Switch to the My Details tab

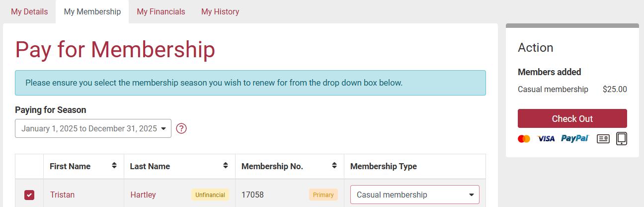click(29, 11)
